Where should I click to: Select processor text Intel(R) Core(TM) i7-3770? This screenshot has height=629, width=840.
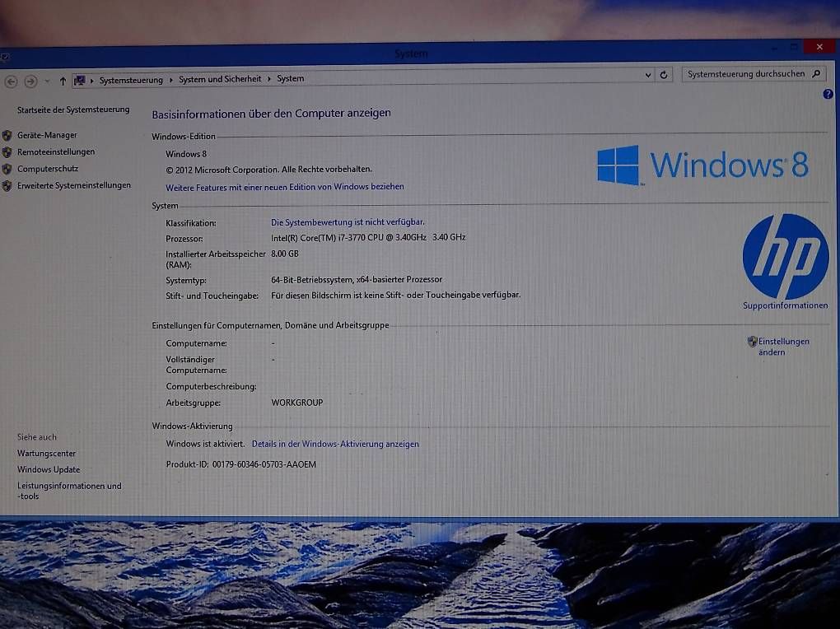tap(368, 237)
